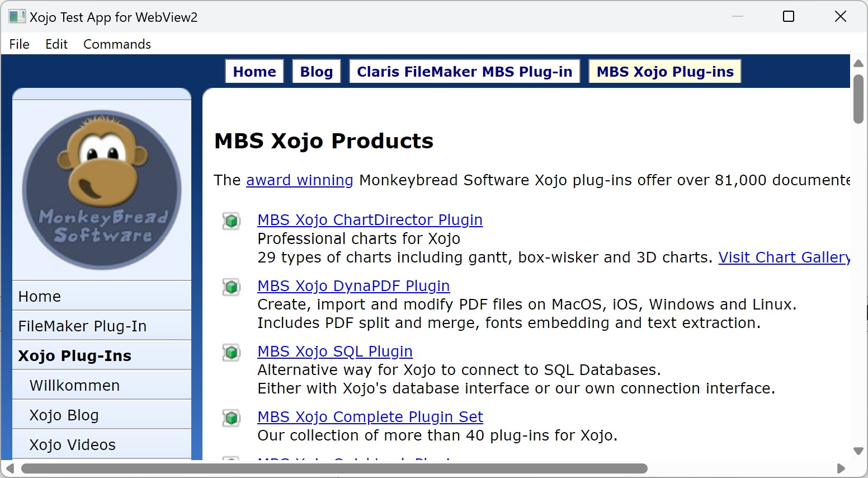Click the plugin icon next to Complete Plugin Set

232,418
